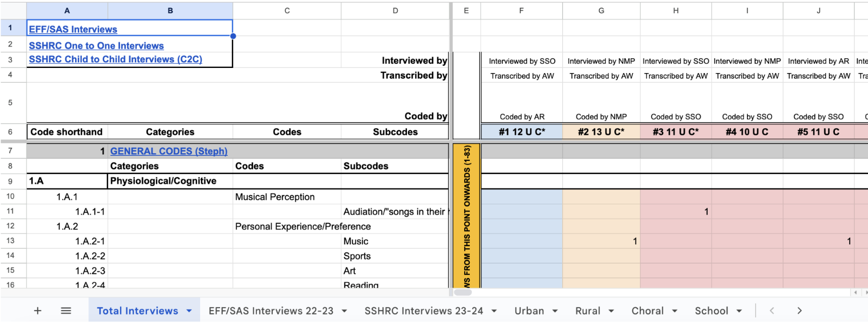Click the horizontal scrollbar thumb
The width and height of the screenshot is (868, 328).
click(463, 292)
